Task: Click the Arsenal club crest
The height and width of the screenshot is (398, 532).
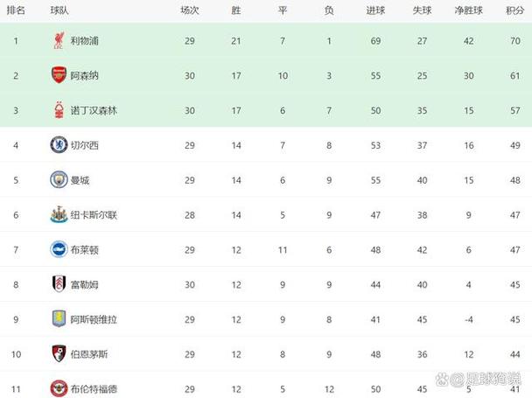Action: coord(59,75)
